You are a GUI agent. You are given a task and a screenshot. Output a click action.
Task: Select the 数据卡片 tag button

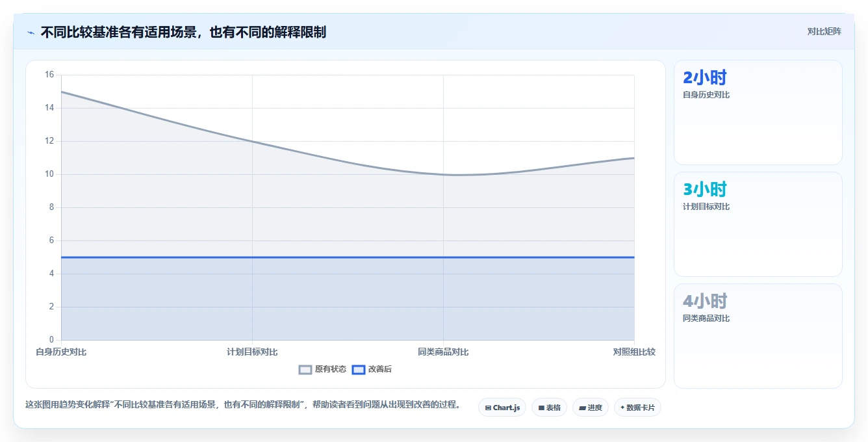[637, 408]
